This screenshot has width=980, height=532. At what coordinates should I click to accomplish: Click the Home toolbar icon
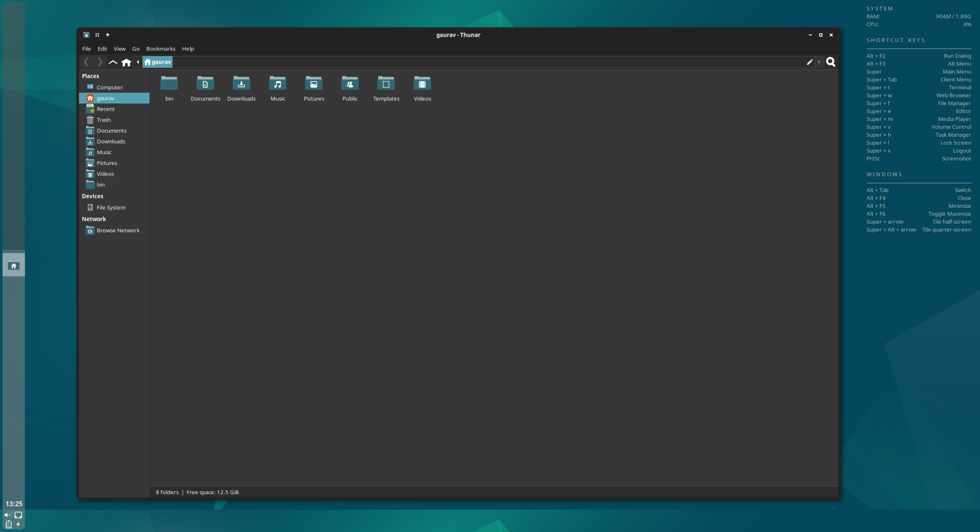pyautogui.click(x=126, y=62)
